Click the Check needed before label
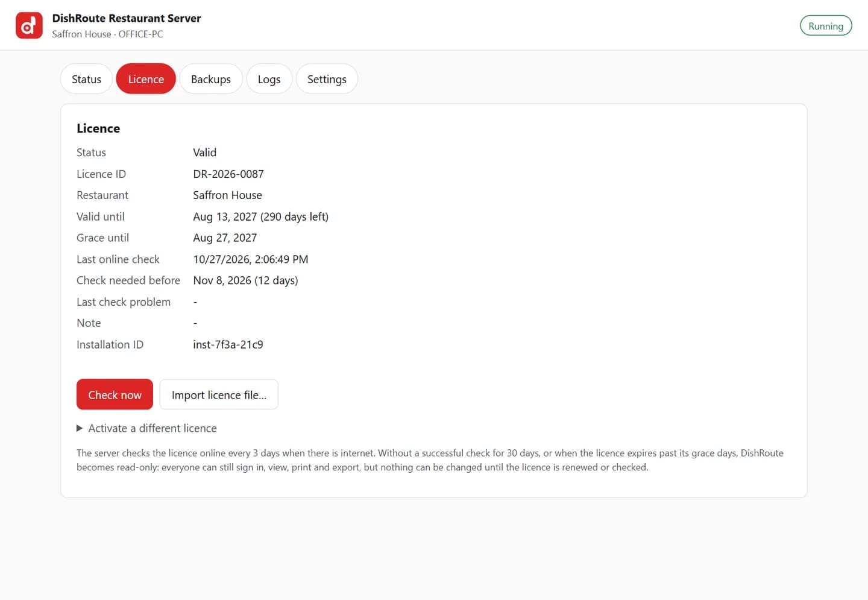Image resolution: width=868 pixels, height=600 pixels. 128,281
